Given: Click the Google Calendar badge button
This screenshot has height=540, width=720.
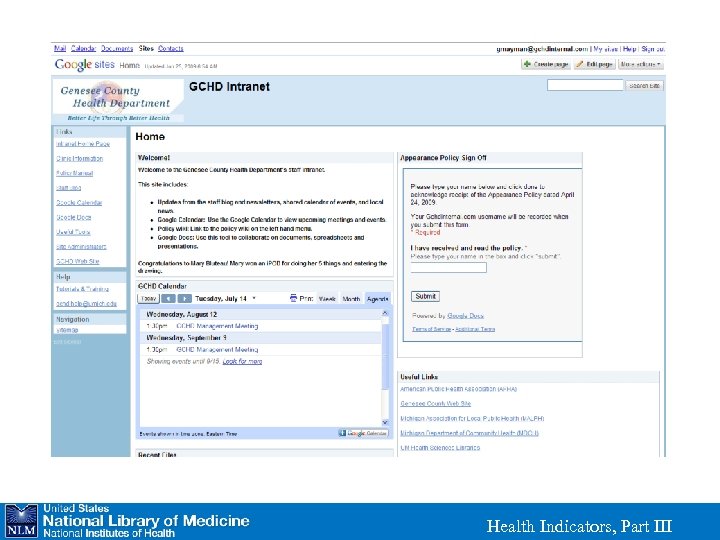Looking at the screenshot, I should (x=363, y=433).
